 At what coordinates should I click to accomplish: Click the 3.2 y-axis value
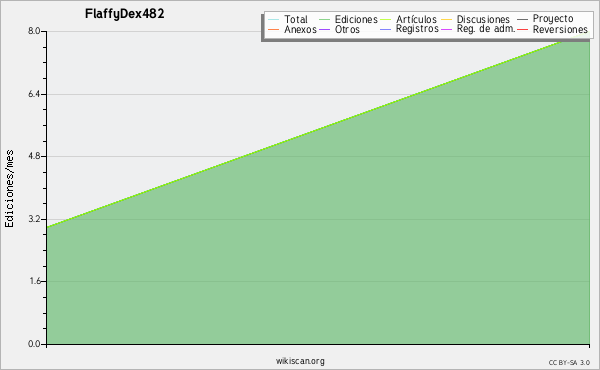pyautogui.click(x=34, y=219)
